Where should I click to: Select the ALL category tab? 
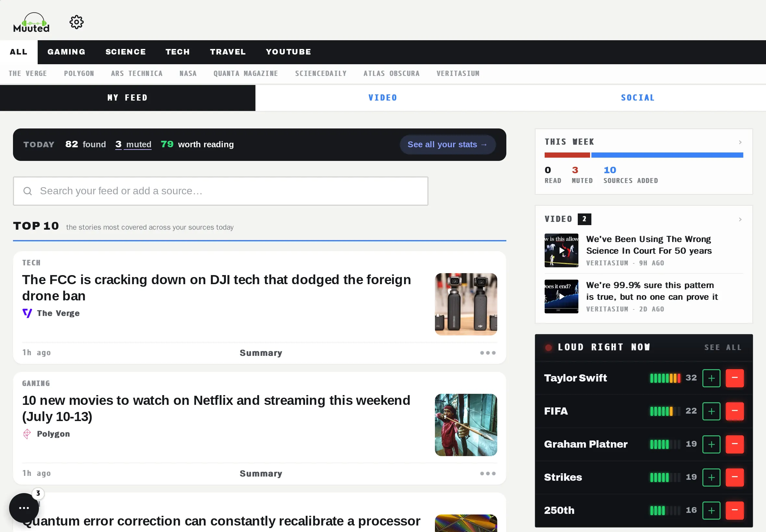19,52
